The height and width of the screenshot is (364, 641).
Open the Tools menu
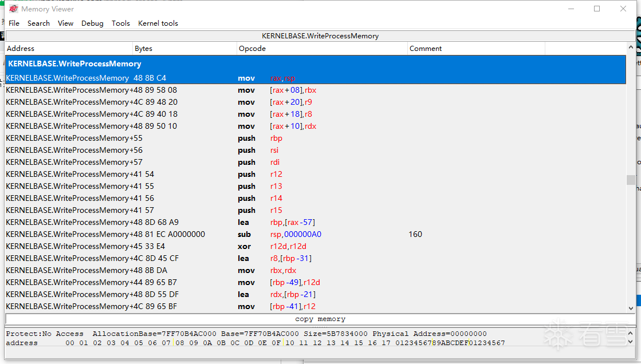[x=121, y=23]
